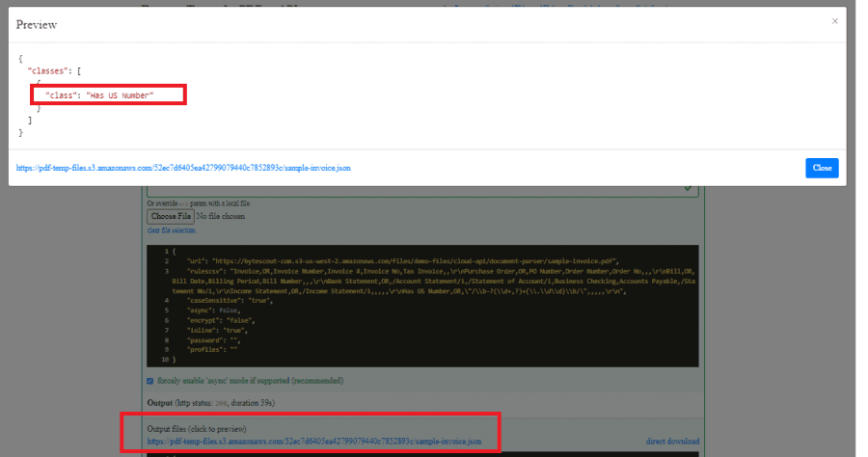Click the blue Close button
Image resolution: width=868 pixels, height=457 pixels.
822,168
